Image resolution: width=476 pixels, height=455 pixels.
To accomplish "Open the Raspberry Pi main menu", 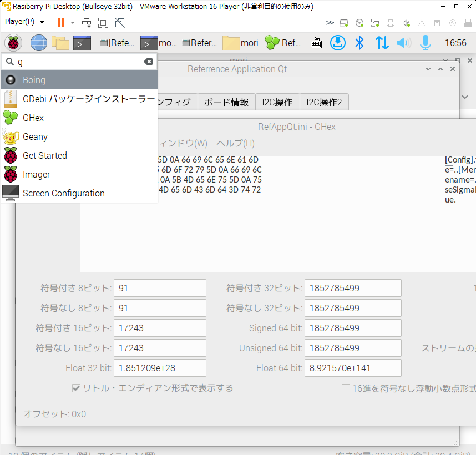I will [13, 43].
